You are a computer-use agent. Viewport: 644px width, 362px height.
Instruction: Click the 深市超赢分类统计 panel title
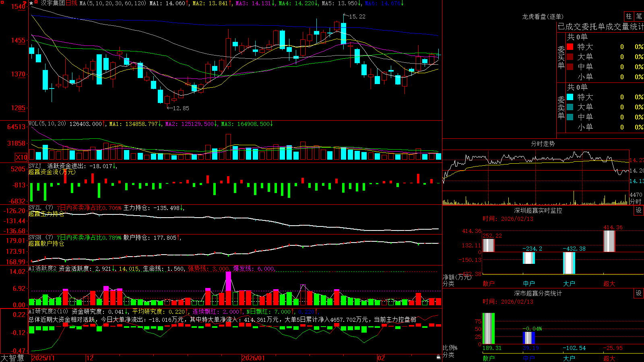[538, 293]
